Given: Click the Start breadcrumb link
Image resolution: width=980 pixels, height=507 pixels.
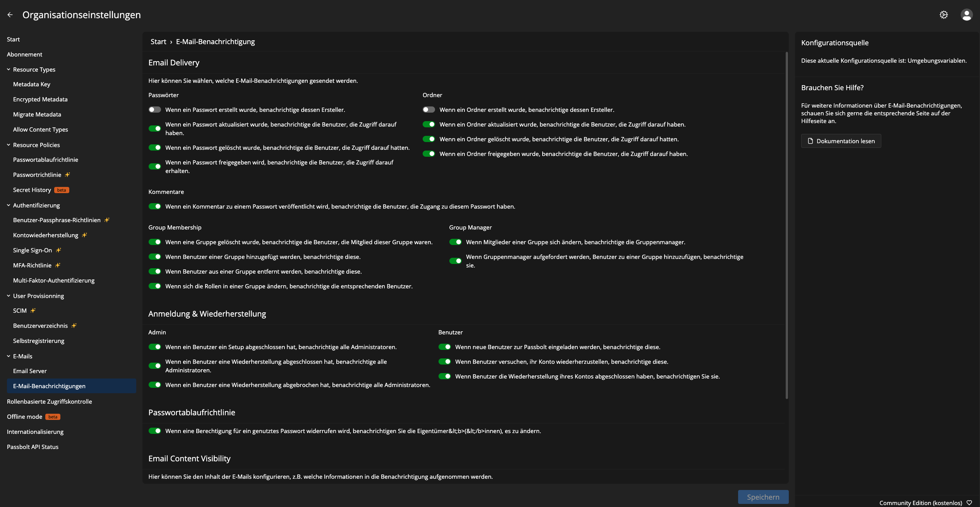Looking at the screenshot, I should [158, 41].
